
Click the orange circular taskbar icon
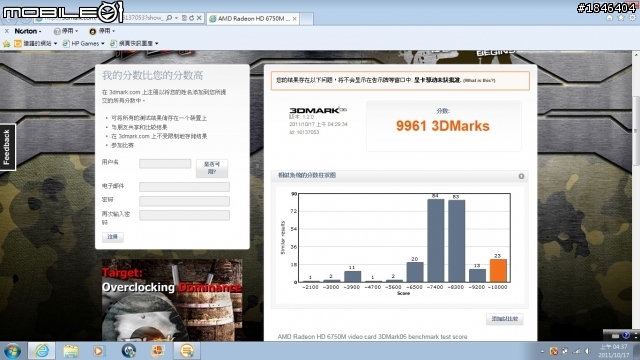pyautogui.click(x=187, y=351)
